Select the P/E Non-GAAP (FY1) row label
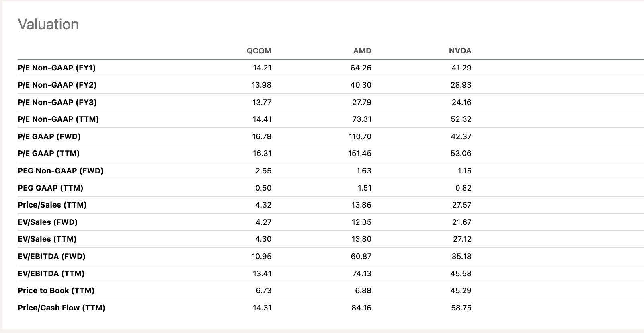 pyautogui.click(x=57, y=68)
